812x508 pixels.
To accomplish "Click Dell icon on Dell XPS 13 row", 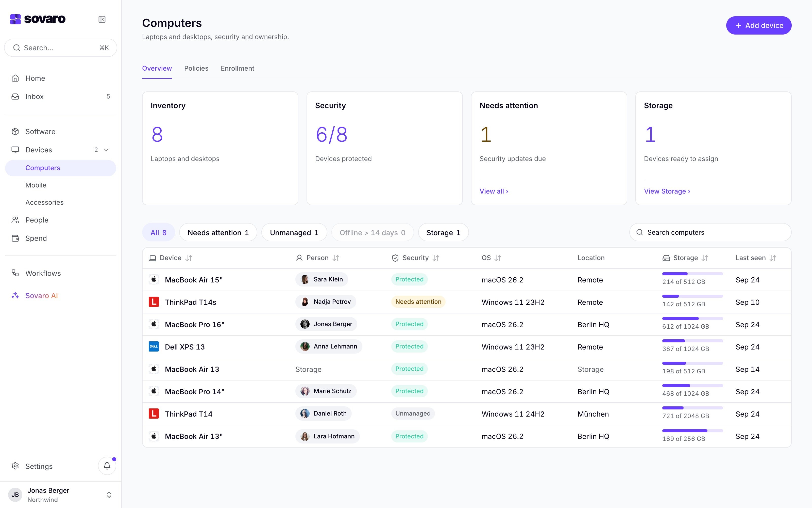I will pyautogui.click(x=154, y=346).
